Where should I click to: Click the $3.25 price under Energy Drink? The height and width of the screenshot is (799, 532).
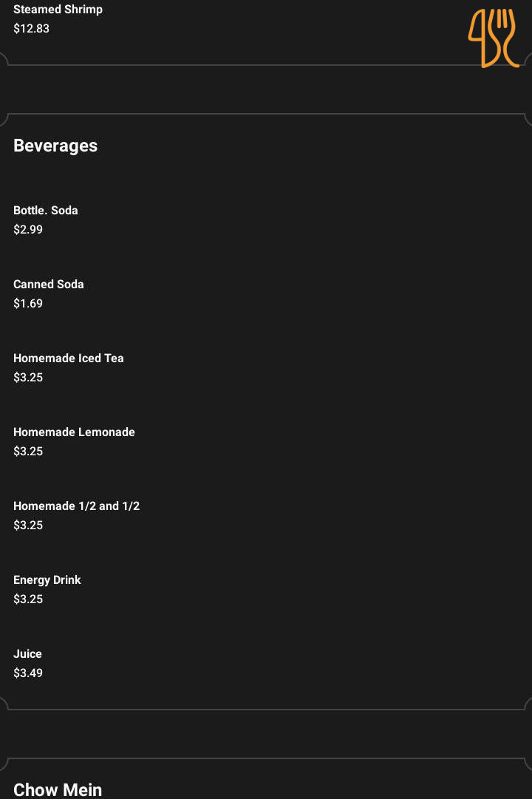(28, 599)
